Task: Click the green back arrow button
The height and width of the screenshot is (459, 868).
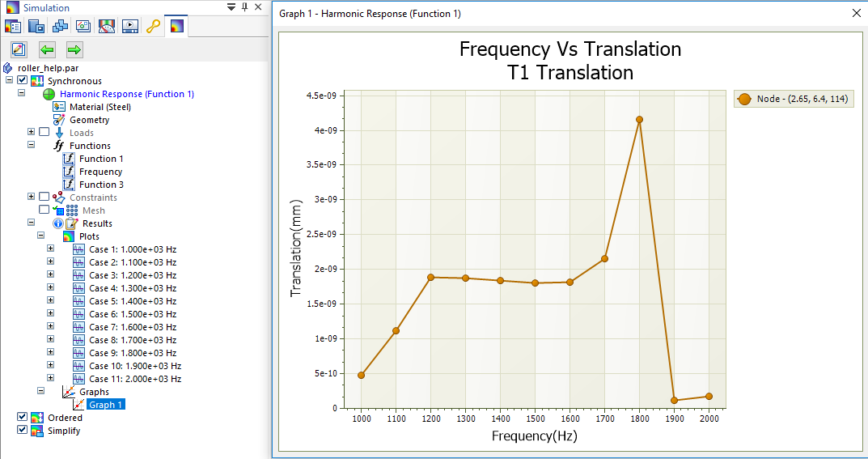Action: tap(47, 50)
